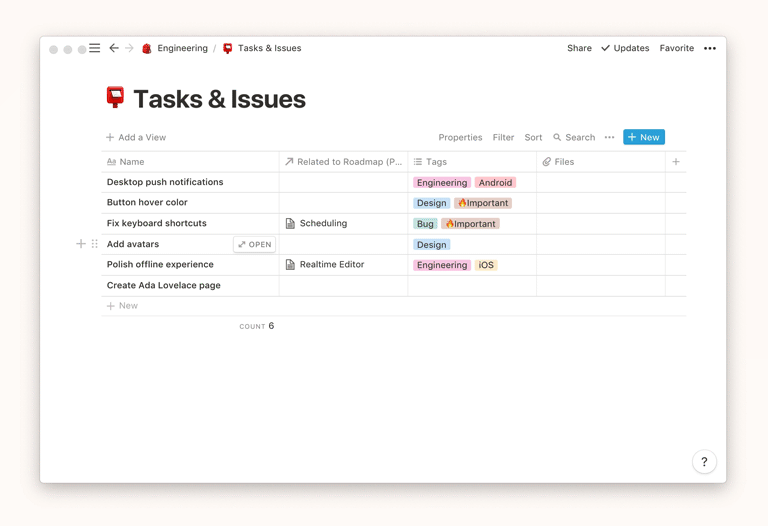The width and height of the screenshot is (768, 526).
Task: Open the Scheduling roadmap page link
Action: click(x=322, y=224)
